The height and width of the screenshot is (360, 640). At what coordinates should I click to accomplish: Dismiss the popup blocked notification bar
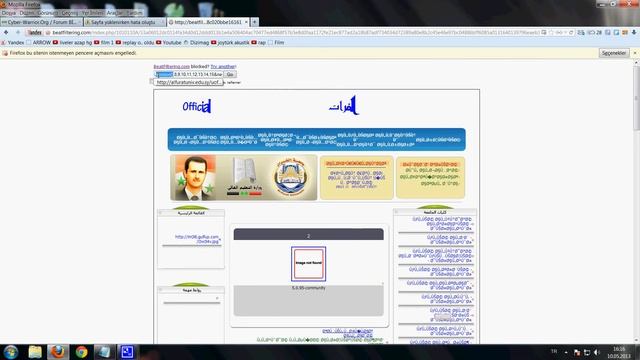tap(635, 53)
